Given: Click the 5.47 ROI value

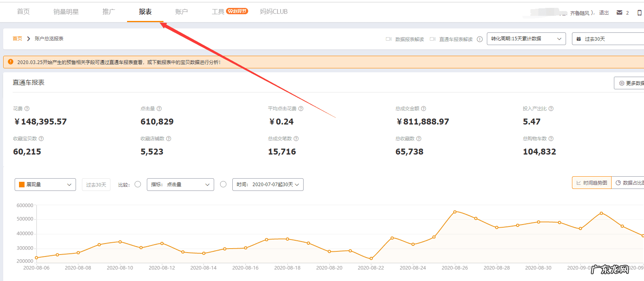Looking at the screenshot, I should tap(532, 122).
